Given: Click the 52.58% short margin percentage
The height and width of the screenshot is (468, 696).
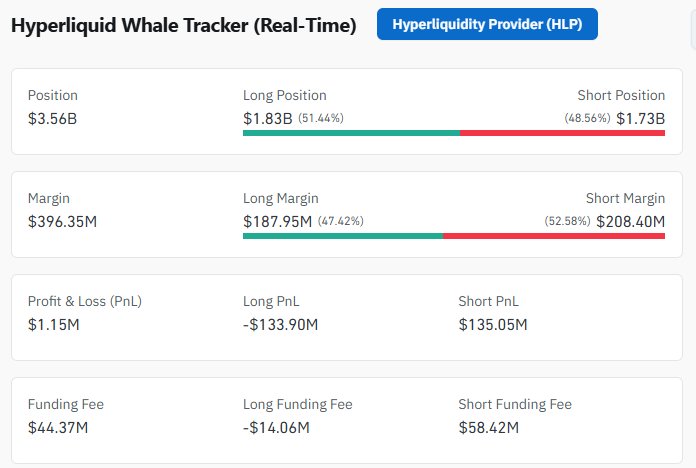Looking at the screenshot, I should tap(567, 221).
